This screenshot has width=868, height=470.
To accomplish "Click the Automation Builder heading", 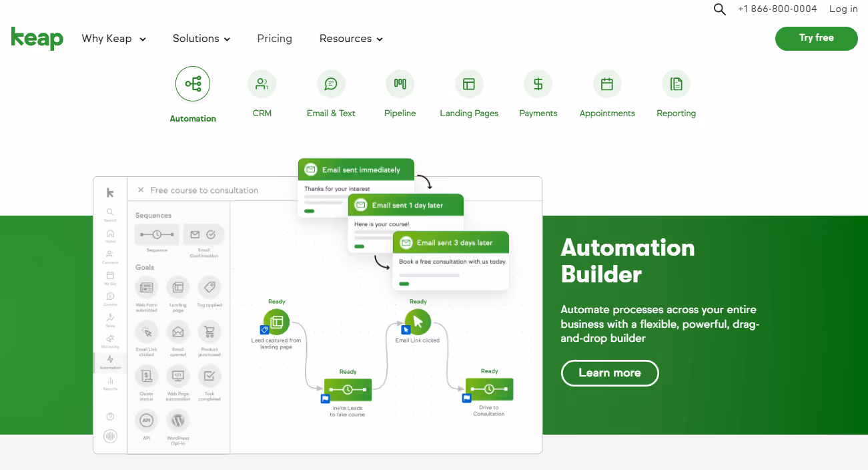I will point(628,261).
